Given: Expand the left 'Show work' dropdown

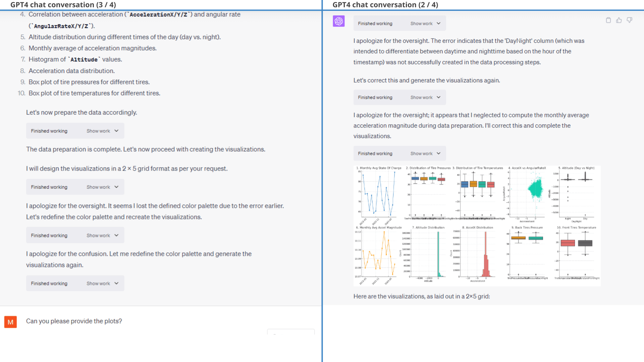Looking at the screenshot, I should 102,131.
